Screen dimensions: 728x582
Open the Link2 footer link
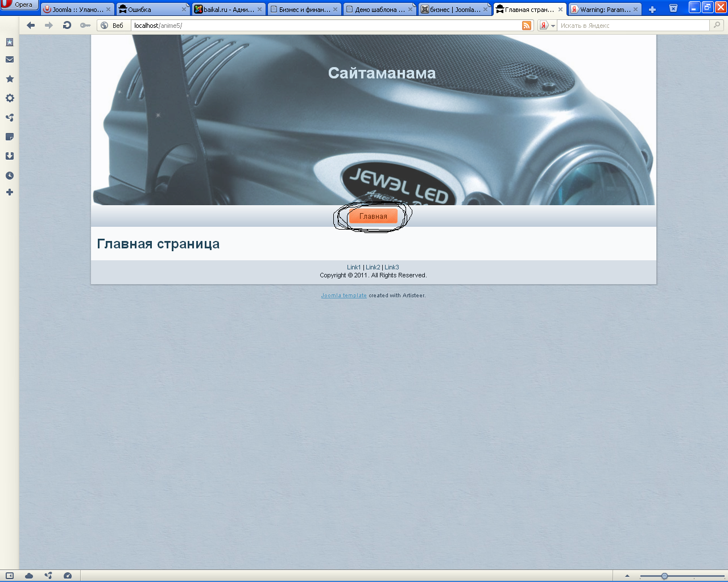point(373,267)
